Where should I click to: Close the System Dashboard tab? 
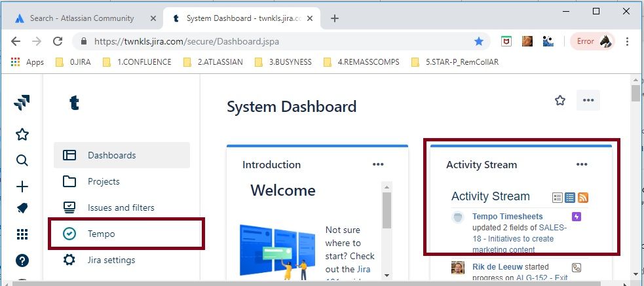310,18
